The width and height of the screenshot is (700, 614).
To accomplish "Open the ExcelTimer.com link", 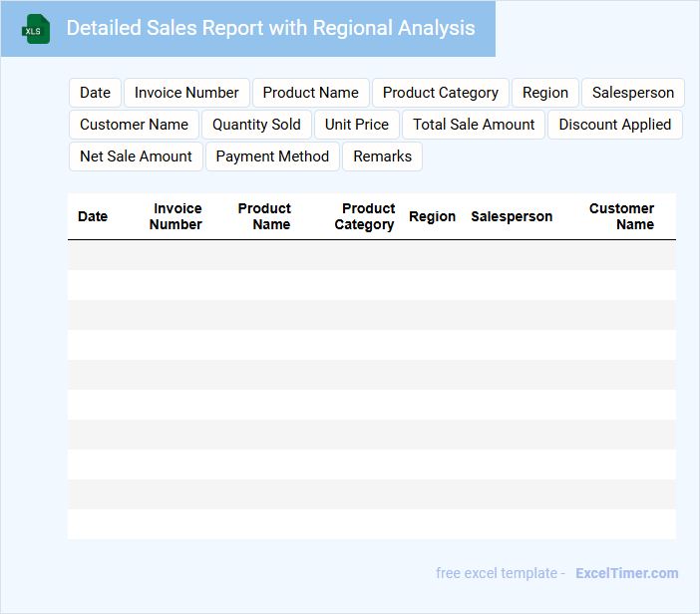I will click(626, 573).
